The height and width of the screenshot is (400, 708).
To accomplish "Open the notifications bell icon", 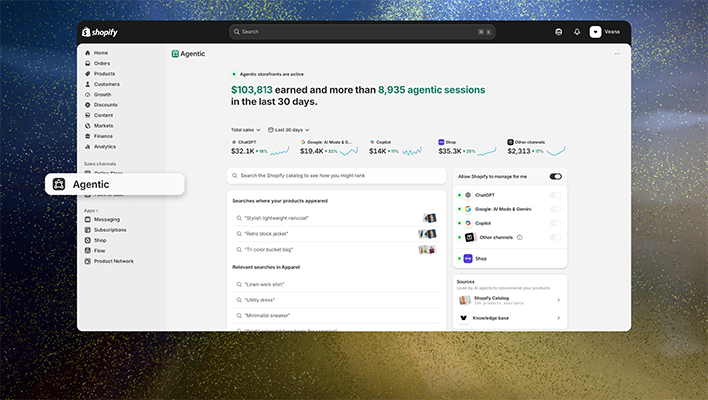I will (577, 32).
